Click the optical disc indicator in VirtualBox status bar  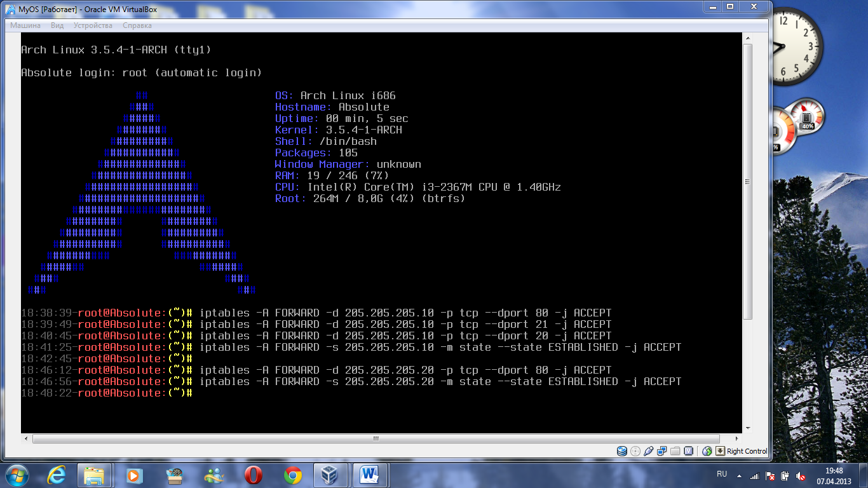pyautogui.click(x=635, y=451)
